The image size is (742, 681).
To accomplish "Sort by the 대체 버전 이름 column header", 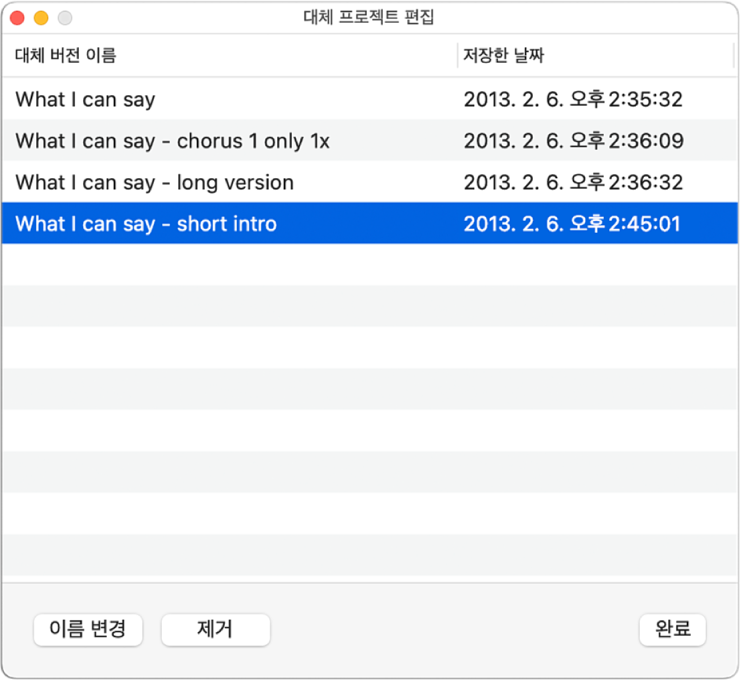I will tap(66, 55).
